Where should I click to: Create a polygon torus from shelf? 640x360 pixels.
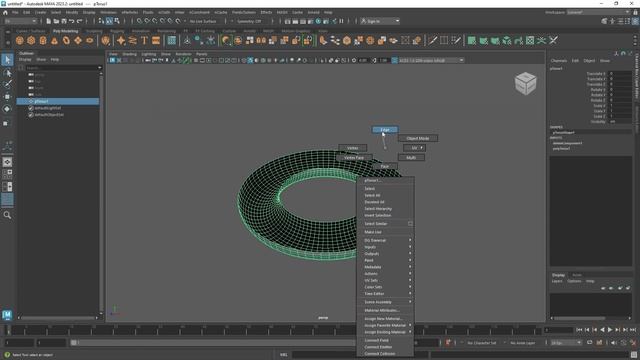(x=66, y=40)
